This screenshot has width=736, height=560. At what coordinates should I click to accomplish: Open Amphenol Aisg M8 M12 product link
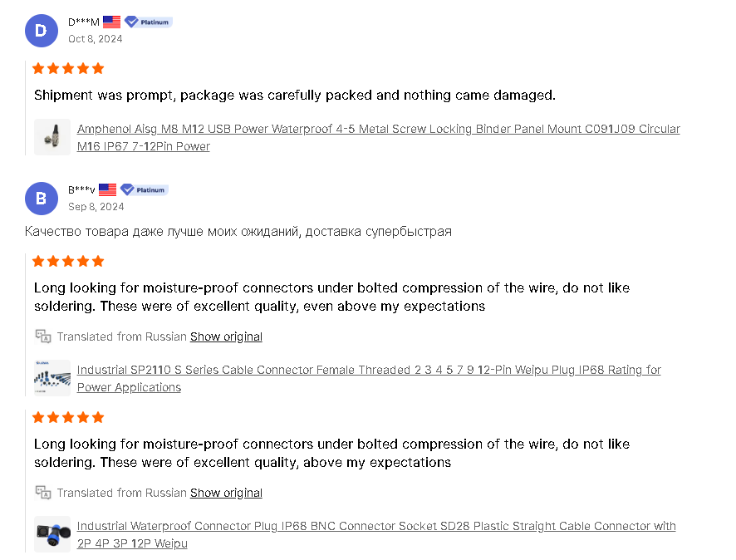click(378, 130)
